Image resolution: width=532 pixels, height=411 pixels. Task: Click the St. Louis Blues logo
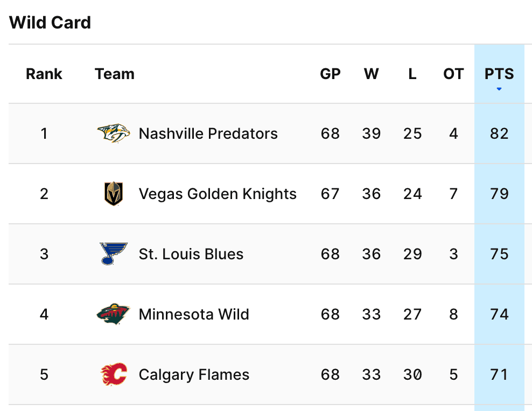pos(114,254)
